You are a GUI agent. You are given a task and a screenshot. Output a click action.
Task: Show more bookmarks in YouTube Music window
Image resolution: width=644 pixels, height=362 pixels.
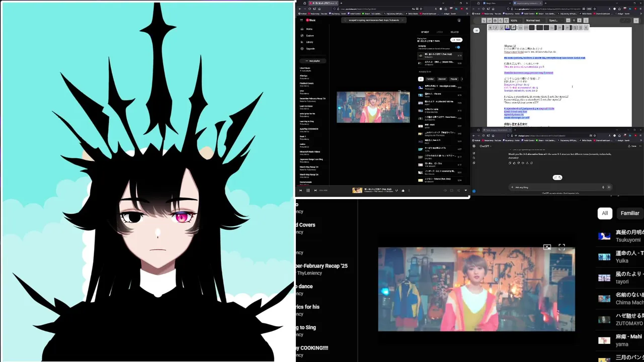467,14
